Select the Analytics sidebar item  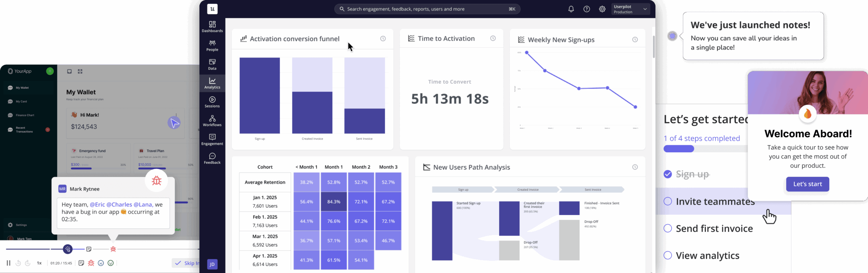[x=212, y=83]
